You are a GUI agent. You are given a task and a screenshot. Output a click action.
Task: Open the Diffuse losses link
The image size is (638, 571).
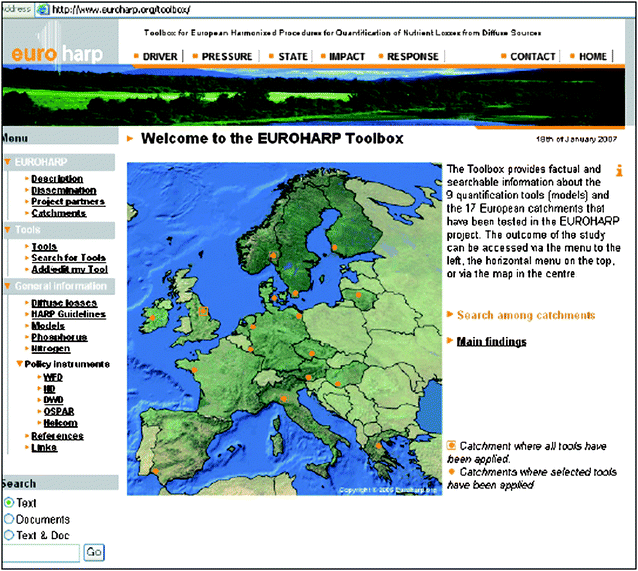[x=64, y=303]
